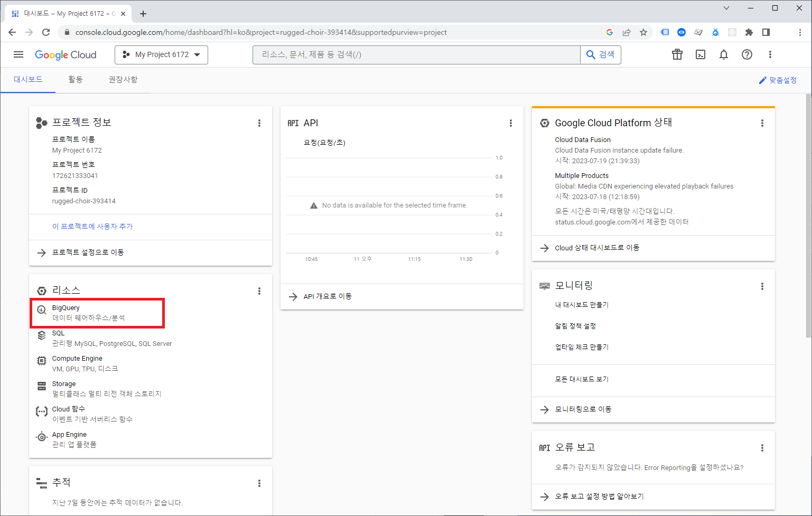
Task: Click the browser address bar URL
Action: [x=261, y=32]
